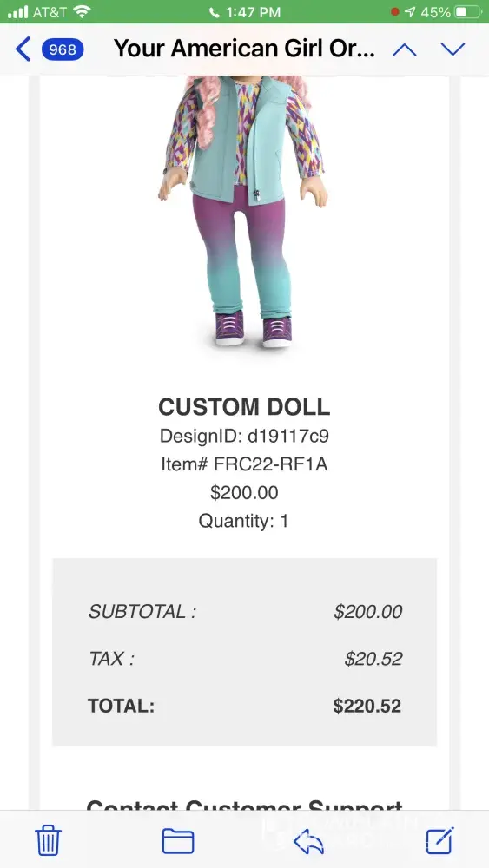The image size is (489, 868).
Task: Select the CUSTOM DOLL heading text
Action: click(x=244, y=407)
